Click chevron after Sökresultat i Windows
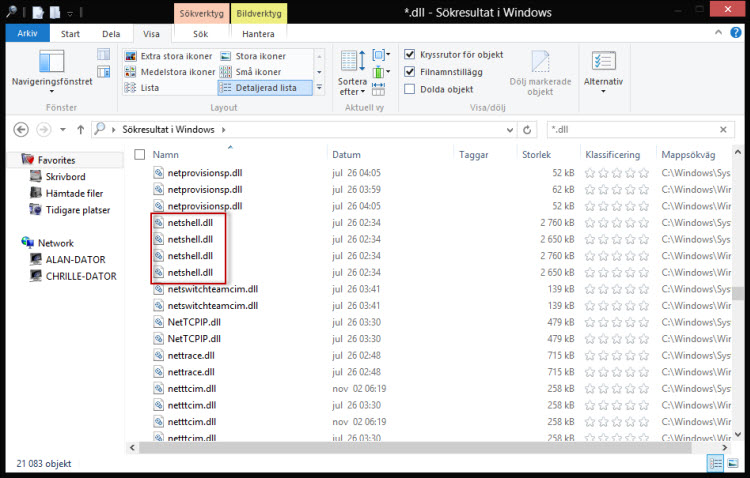Image resolution: width=750 pixels, height=478 pixels. click(x=223, y=130)
